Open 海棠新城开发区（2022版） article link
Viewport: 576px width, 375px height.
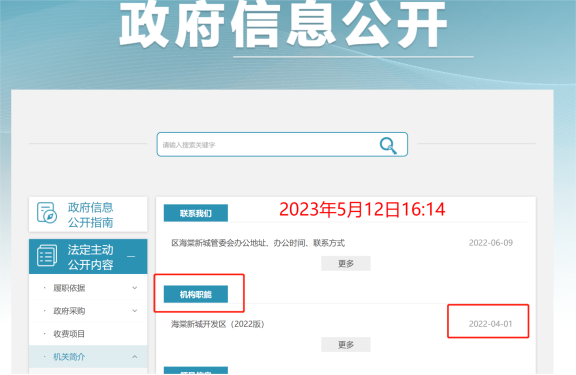tap(218, 324)
